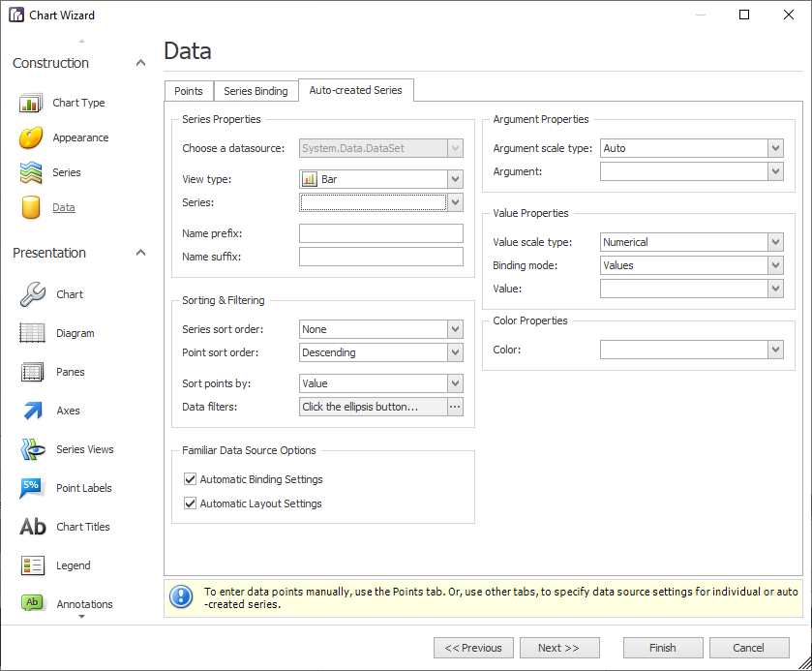The height and width of the screenshot is (671, 812).
Task: Open the Argument scale type dropdown
Action: [x=774, y=148]
